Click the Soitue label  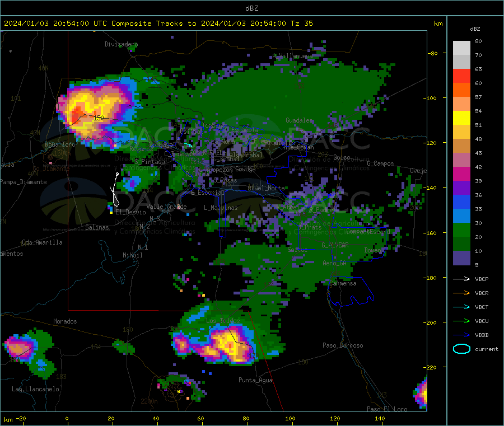pyautogui.click(x=297, y=250)
